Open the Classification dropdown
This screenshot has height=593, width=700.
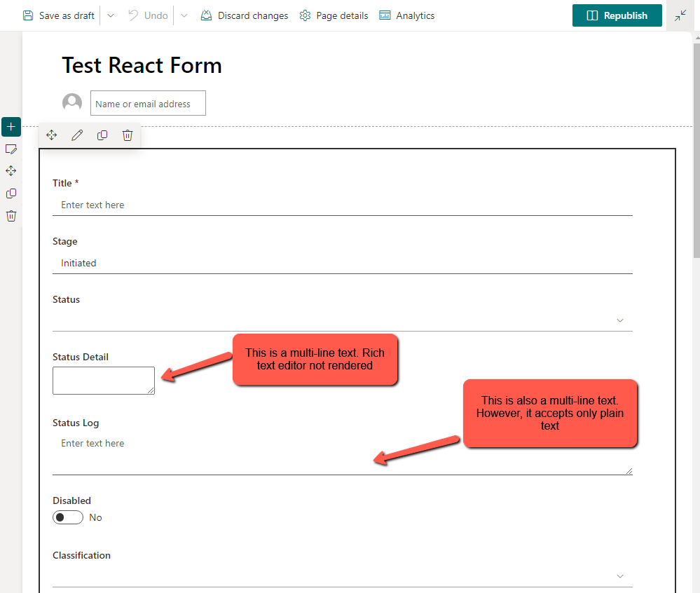(x=619, y=575)
